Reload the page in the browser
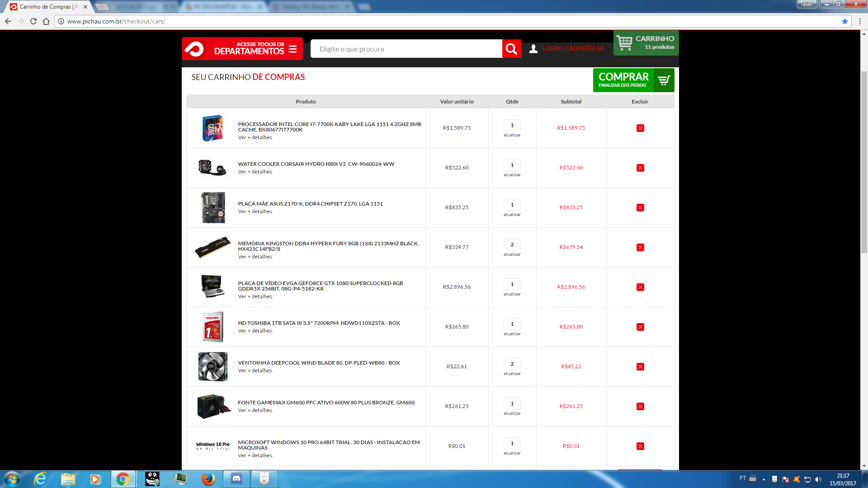 tap(33, 21)
